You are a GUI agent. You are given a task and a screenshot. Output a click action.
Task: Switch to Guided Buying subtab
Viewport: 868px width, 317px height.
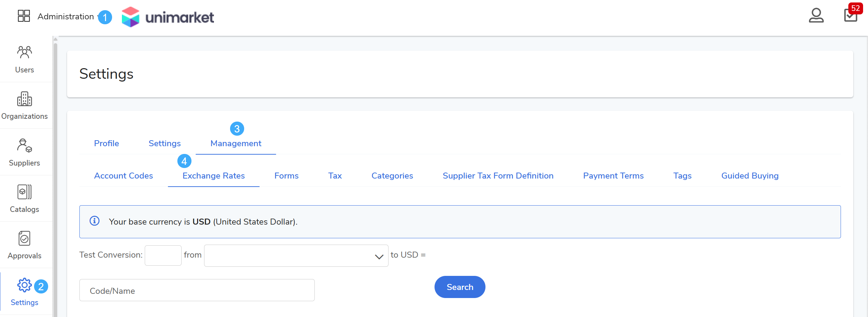pos(750,176)
